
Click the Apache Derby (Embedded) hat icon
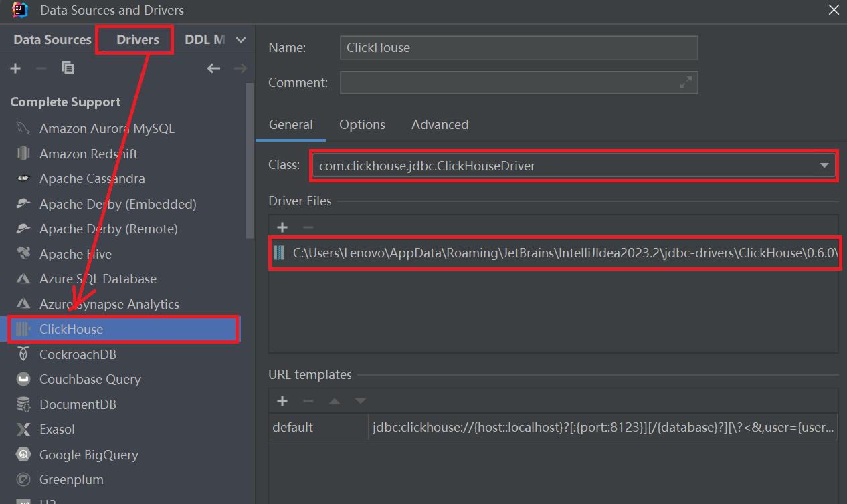(x=23, y=204)
